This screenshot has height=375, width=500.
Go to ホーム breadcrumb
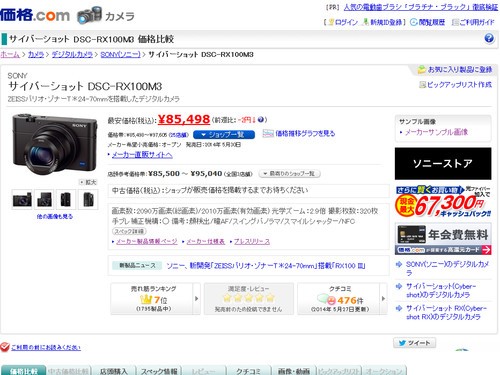(x=10, y=54)
